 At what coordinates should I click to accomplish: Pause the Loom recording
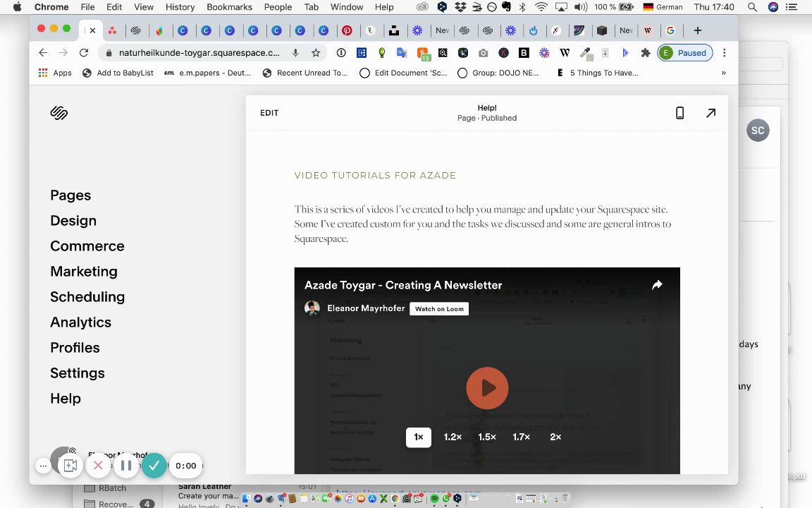[126, 466]
